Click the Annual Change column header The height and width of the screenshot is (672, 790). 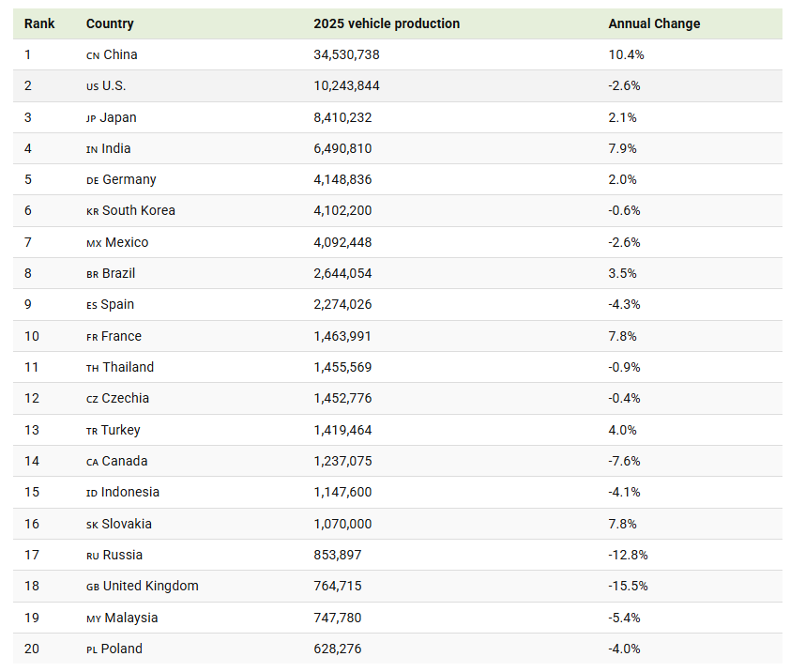point(654,23)
